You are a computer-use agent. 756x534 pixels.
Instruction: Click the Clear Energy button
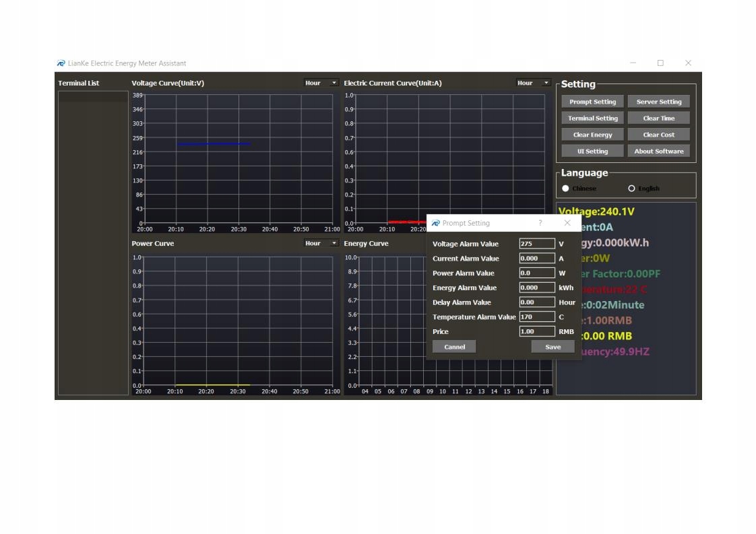pyautogui.click(x=592, y=135)
